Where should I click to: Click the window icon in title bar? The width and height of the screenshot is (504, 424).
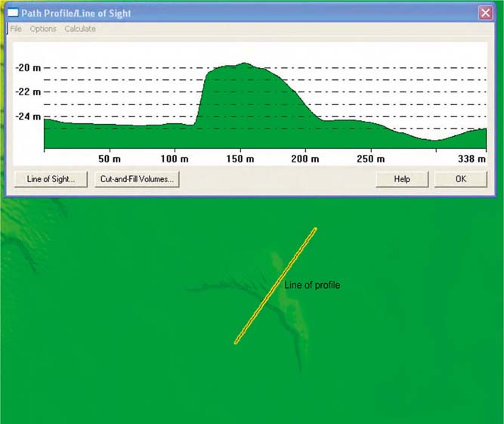click(13, 13)
